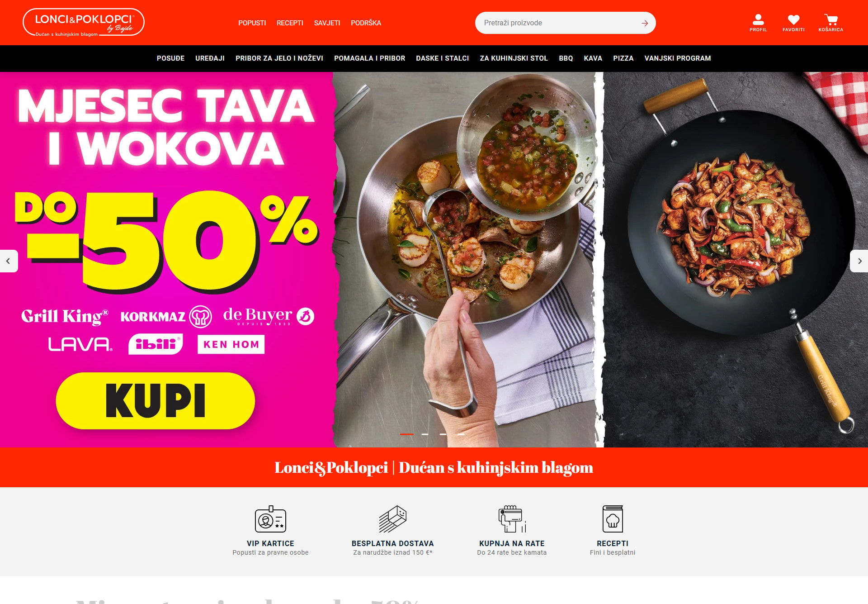The image size is (868, 604).
Task: Go to the next banner slide
Action: click(x=859, y=261)
